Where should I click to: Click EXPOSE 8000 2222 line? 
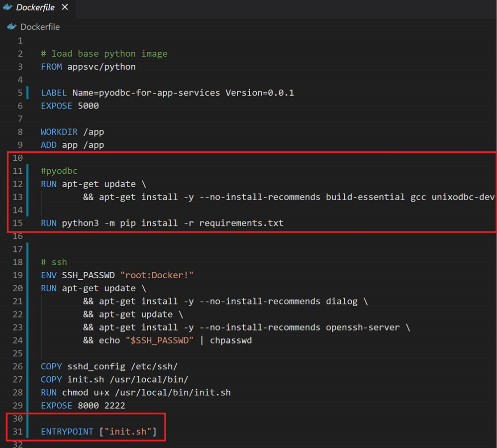coord(83,406)
